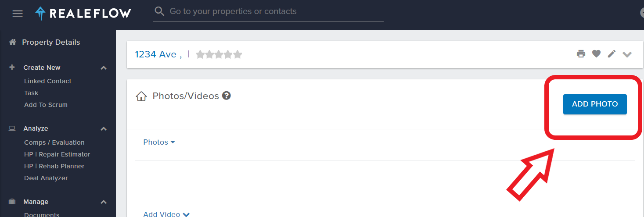Favorite the property with heart icon
Image resolution: width=644 pixels, height=217 pixels.
[596, 54]
